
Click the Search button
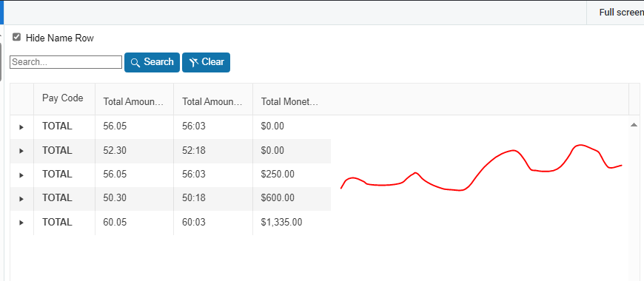click(152, 62)
